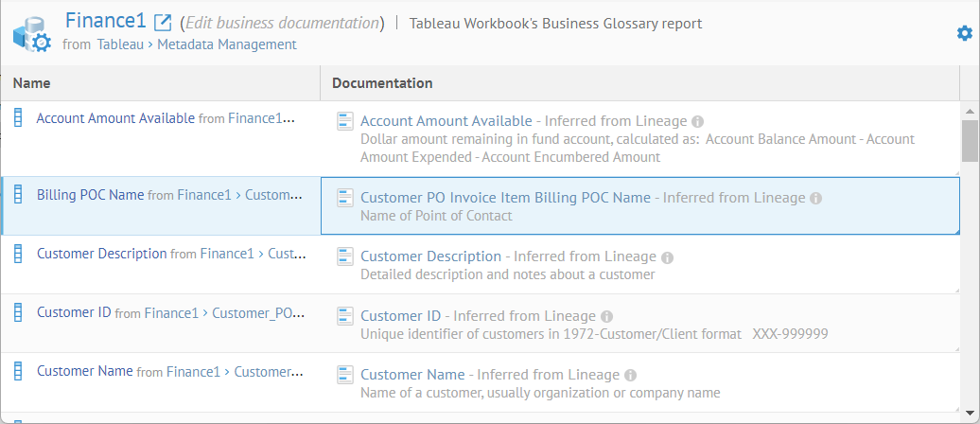Open Customer Name field link
Screen dimensions: 980x424
(x=84, y=371)
